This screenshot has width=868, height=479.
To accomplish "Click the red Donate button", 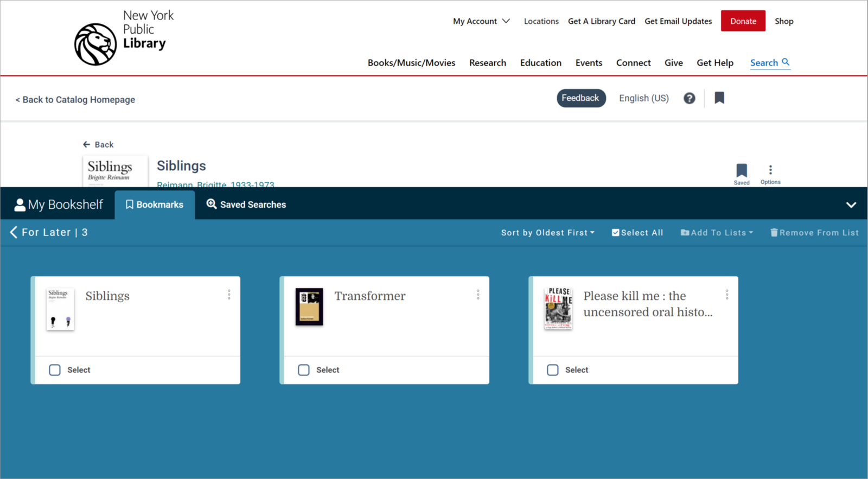I will (743, 21).
